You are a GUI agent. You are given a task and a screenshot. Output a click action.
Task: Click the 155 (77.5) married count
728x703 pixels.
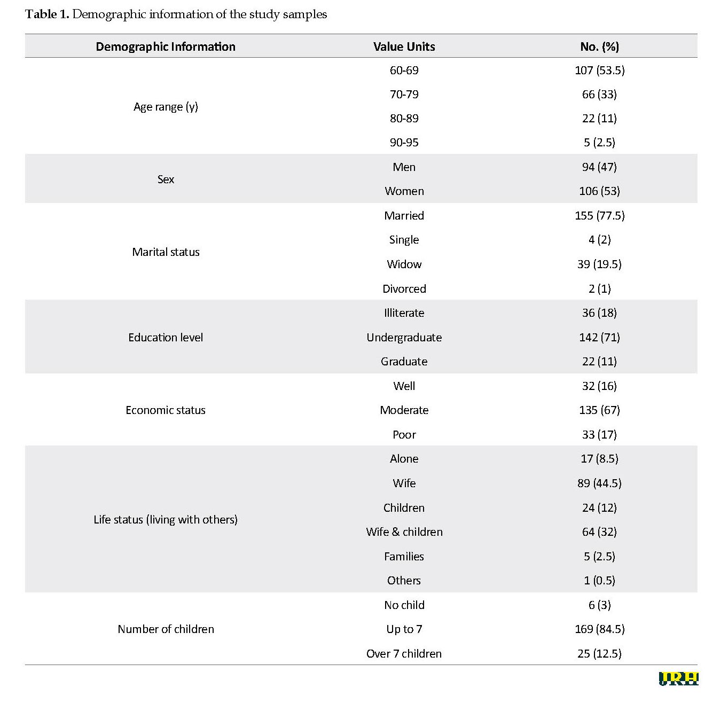tap(599, 215)
